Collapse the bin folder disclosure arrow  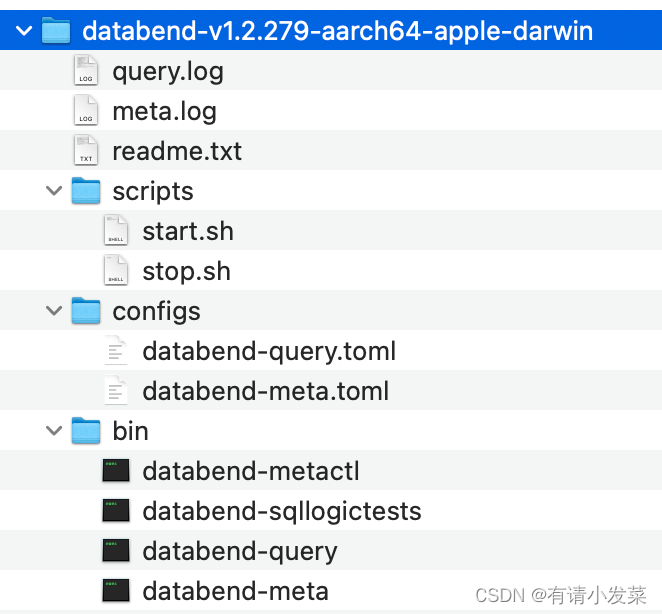click(55, 431)
